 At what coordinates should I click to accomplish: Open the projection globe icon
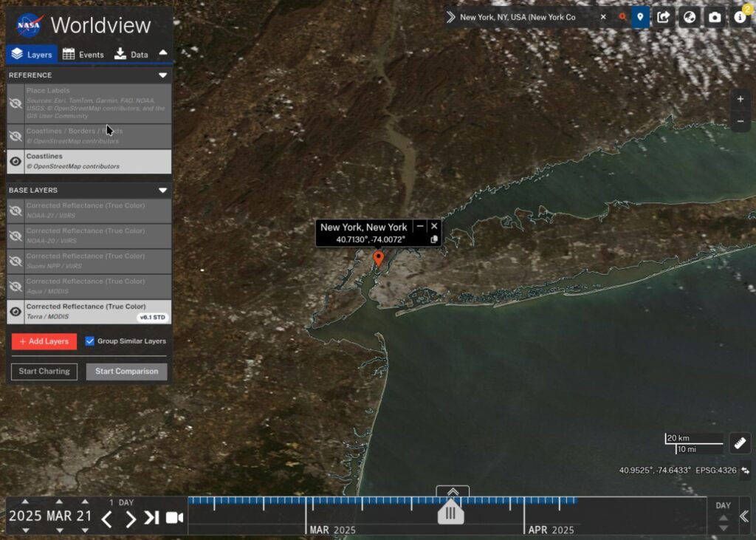tap(690, 17)
